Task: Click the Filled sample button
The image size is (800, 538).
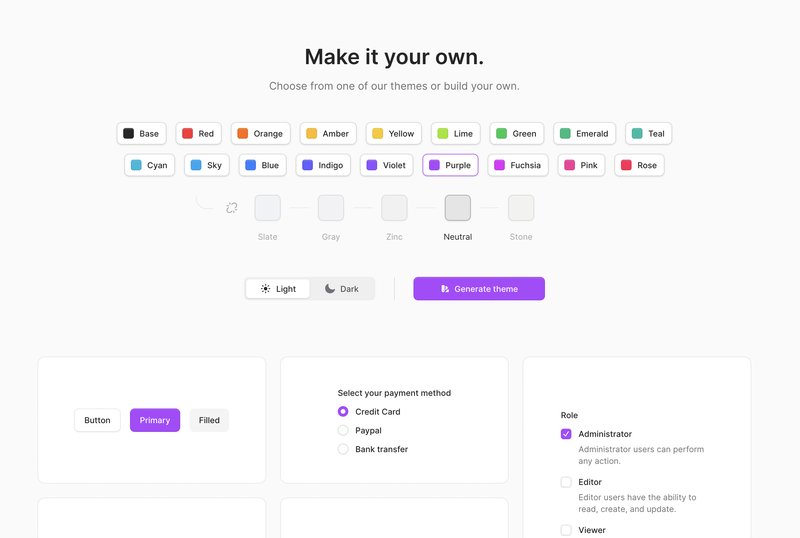Action: (209, 420)
